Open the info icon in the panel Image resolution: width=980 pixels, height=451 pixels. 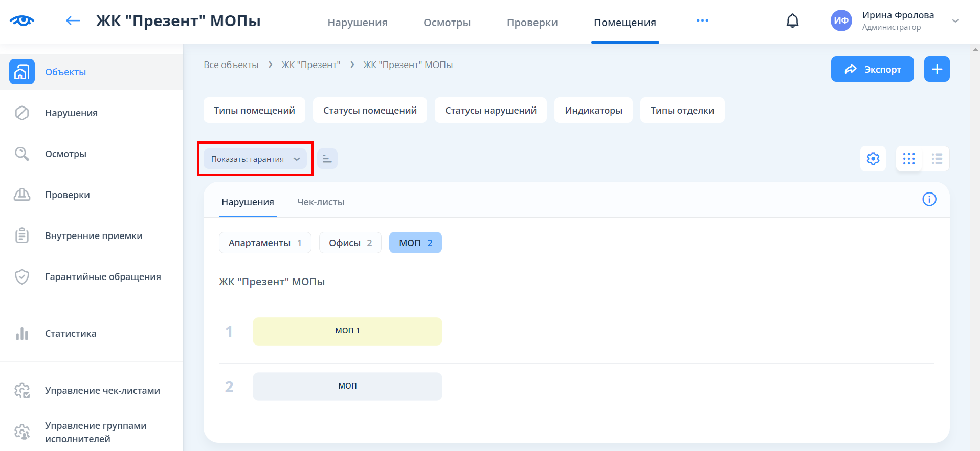click(x=929, y=199)
